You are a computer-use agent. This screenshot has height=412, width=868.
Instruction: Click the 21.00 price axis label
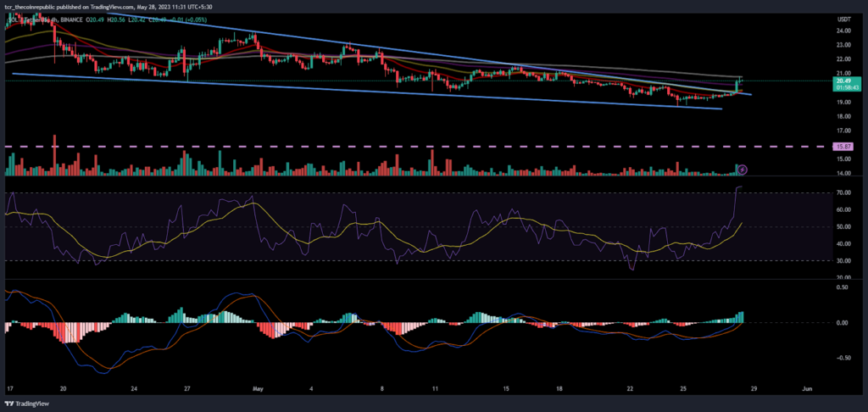pos(845,74)
